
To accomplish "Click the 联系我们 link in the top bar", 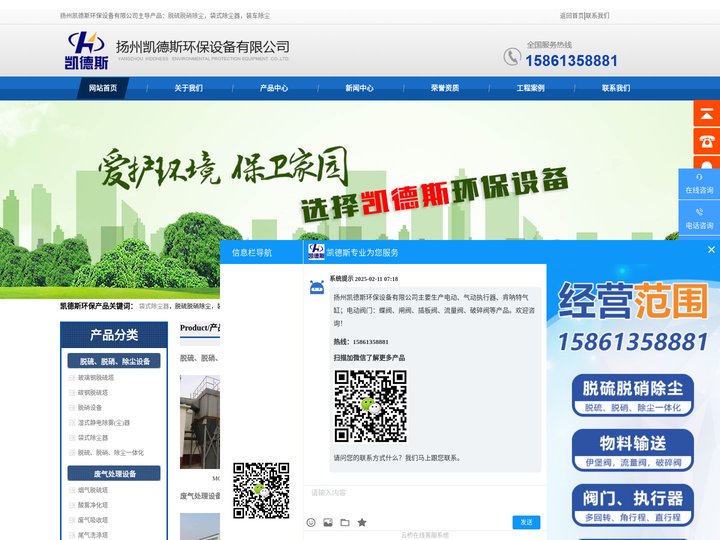I will pos(597,16).
